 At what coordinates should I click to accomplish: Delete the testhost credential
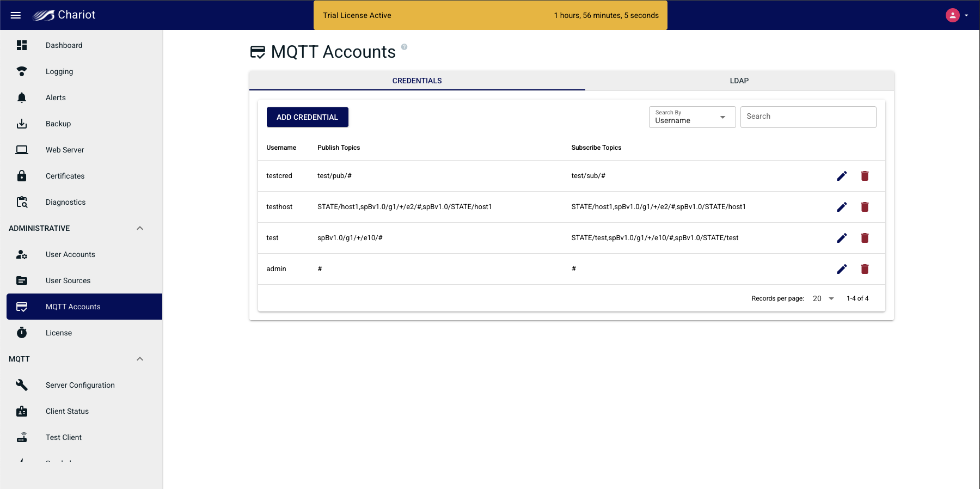coord(865,207)
